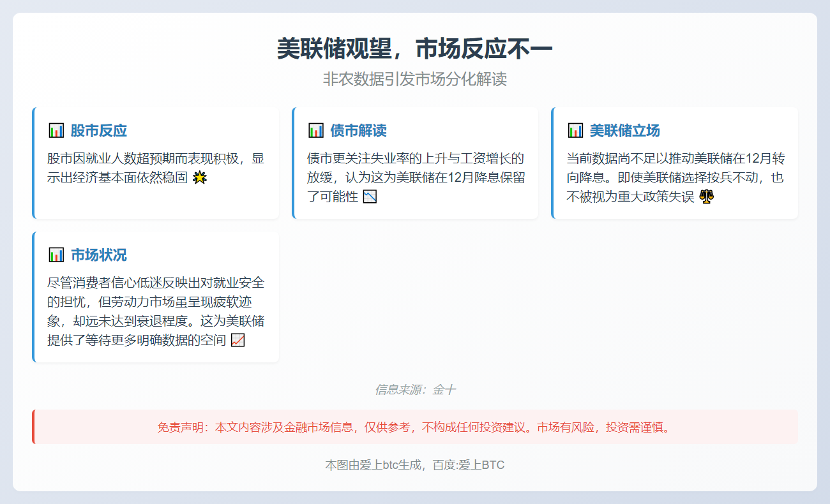The height and width of the screenshot is (504, 830).
Task: Select the main title 美联储观望，市场反应不一
Action: point(415,47)
